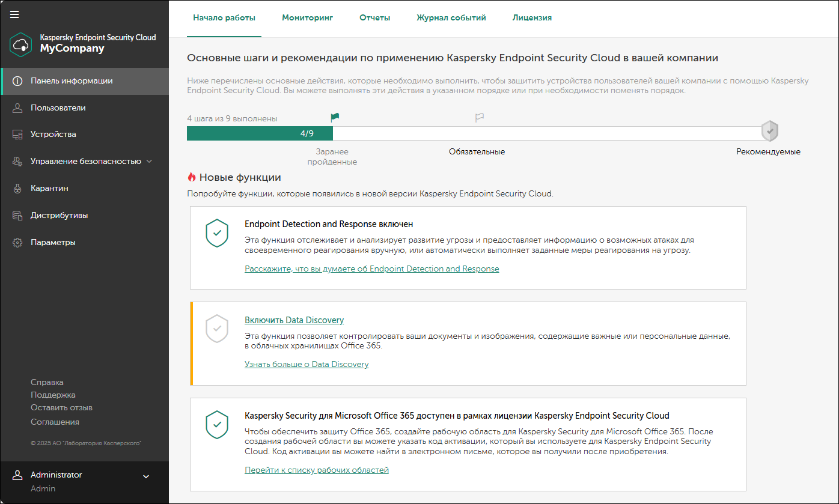
Task: Click the grey flag above Обязательные
Action: coord(479,117)
